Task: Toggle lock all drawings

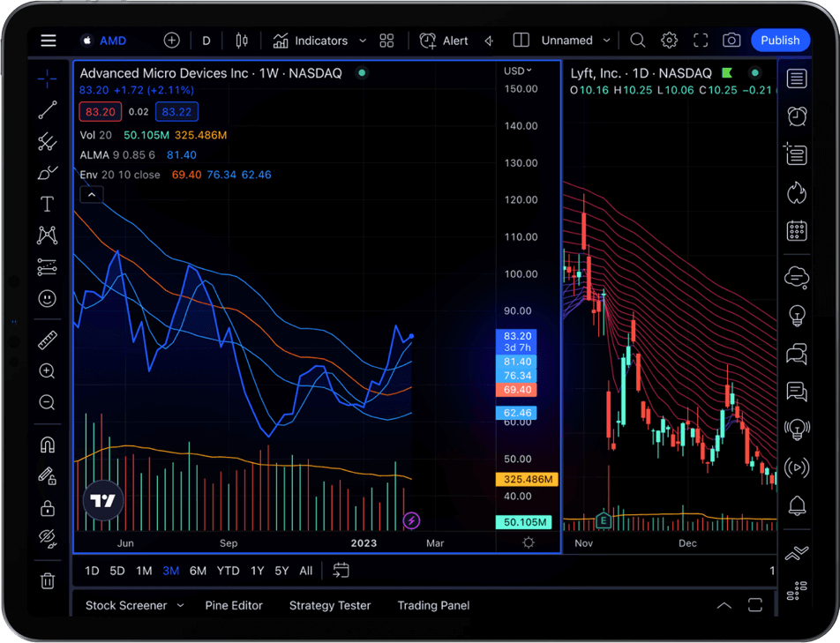Action: (x=47, y=507)
